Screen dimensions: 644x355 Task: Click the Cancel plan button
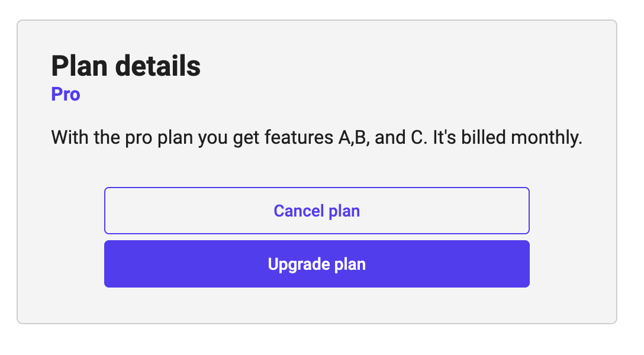coord(317,211)
